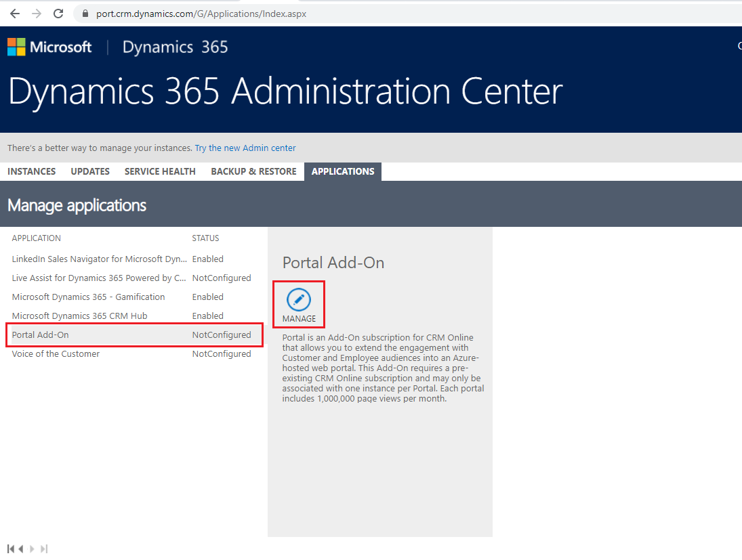Click the Portal Add-On panel heading
742x560 pixels.
click(333, 263)
